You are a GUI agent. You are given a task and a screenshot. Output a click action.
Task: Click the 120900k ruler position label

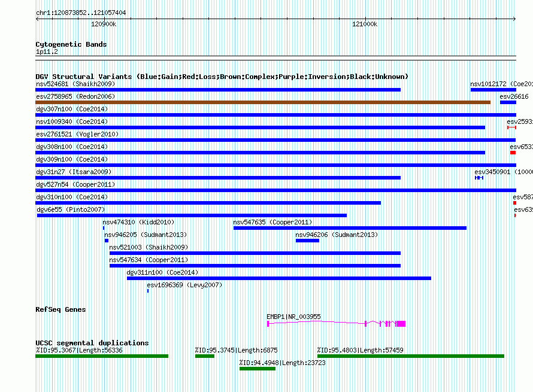[104, 24]
